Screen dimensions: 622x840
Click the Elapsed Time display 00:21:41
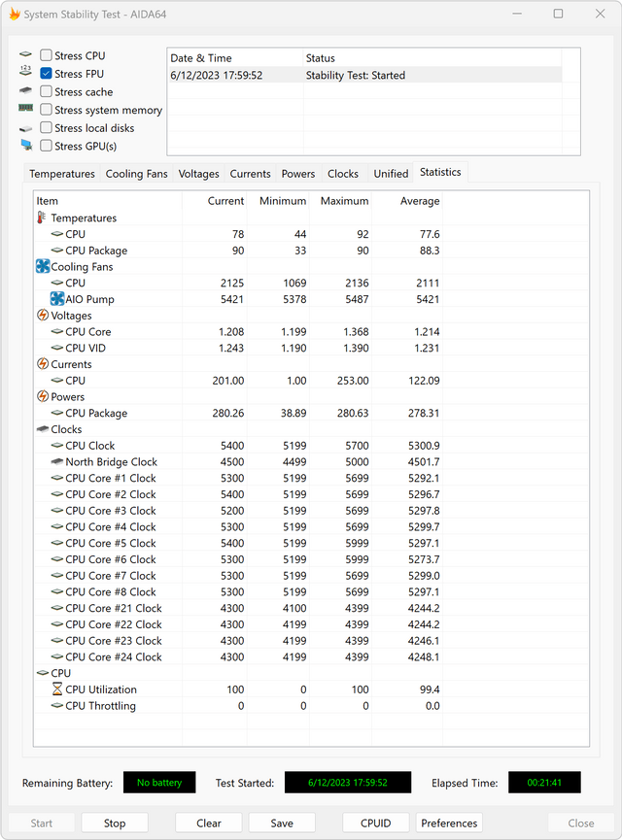click(x=544, y=782)
